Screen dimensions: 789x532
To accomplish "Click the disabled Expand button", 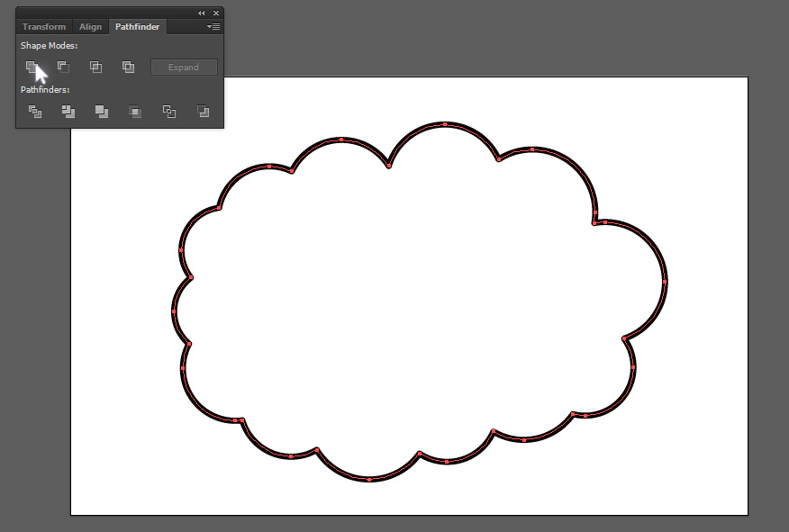I will pos(184,68).
